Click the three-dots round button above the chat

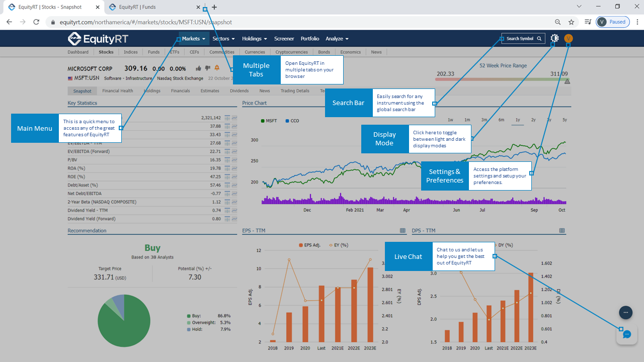coord(625,312)
